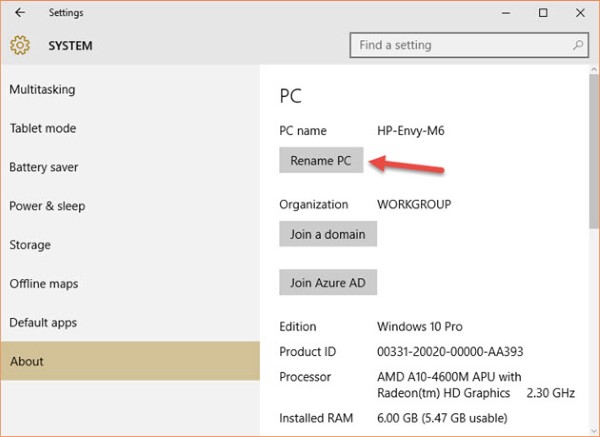Click the back arrow in title bar

21,13
